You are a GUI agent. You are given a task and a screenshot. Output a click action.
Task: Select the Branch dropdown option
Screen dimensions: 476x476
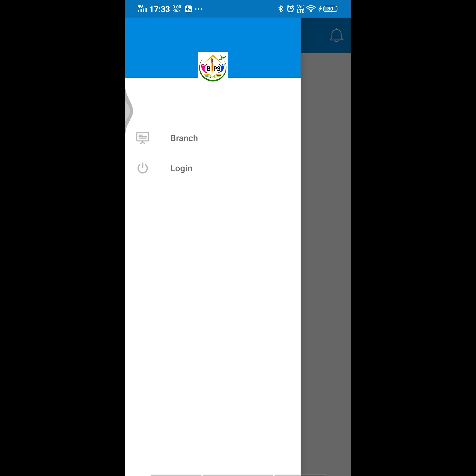pyautogui.click(x=184, y=138)
